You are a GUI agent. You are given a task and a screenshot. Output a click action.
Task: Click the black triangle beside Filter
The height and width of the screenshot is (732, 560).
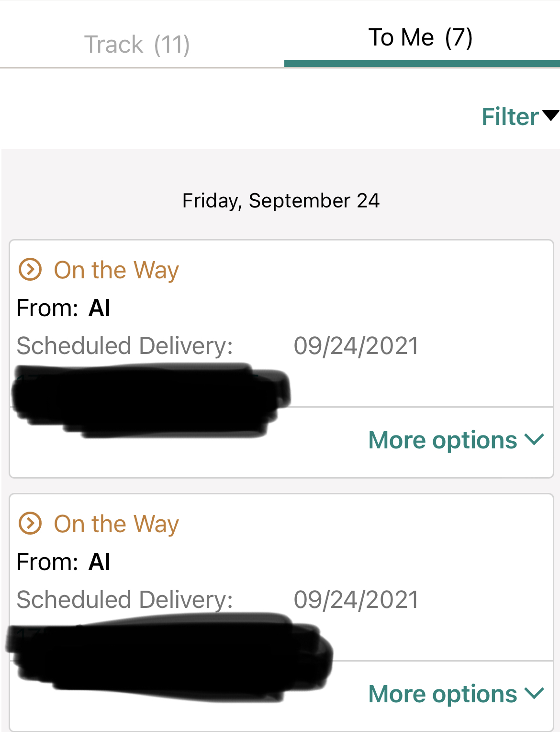tap(551, 115)
